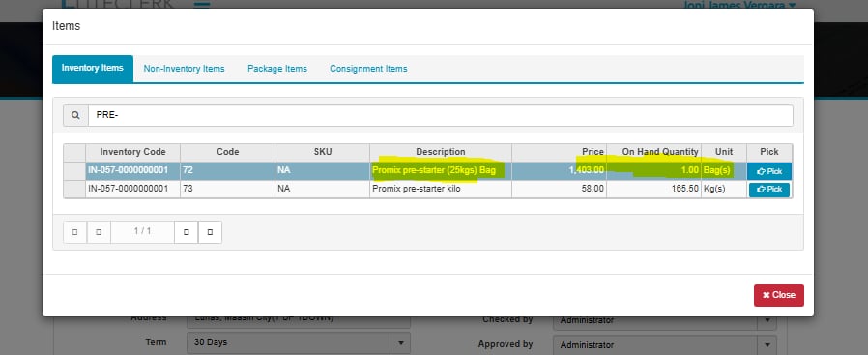Click the row selector of code 72 row
Viewport: 868px width, 355px height.
pos(74,170)
